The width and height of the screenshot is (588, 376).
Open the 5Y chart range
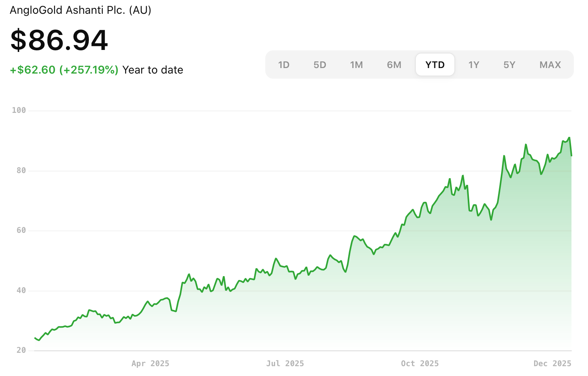coord(509,65)
